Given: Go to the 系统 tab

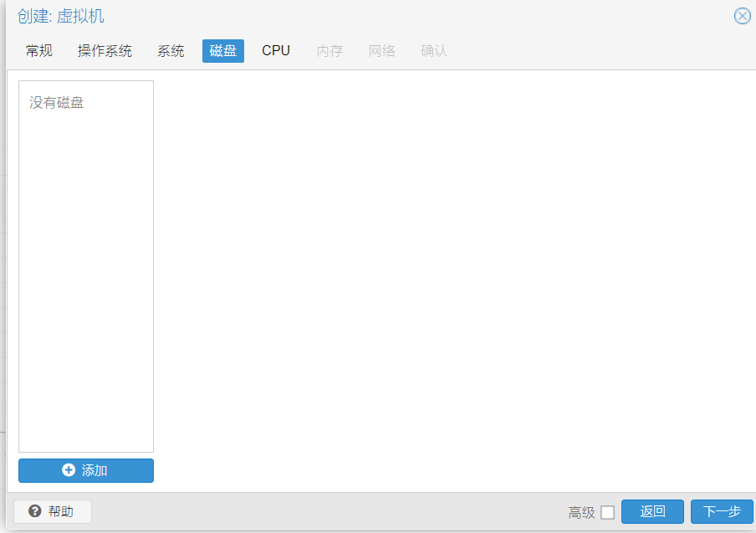Looking at the screenshot, I should (x=171, y=51).
